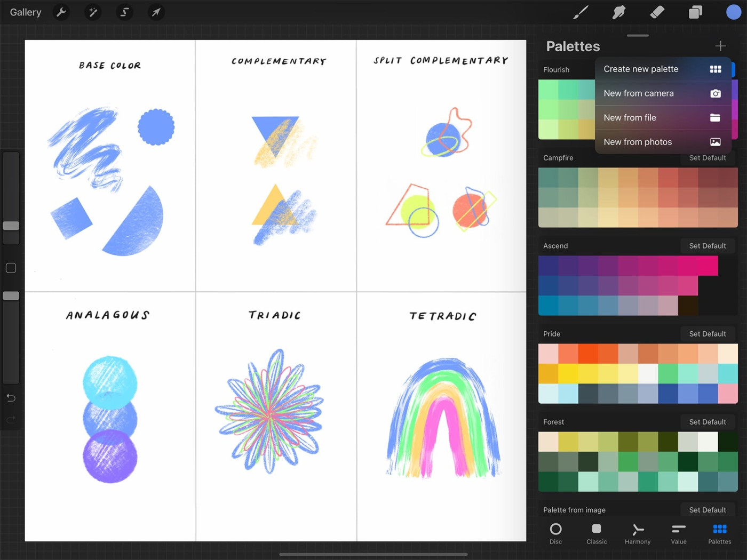Viewport: 747px width, 560px height.
Task: Open the Adjustments magic wand menu
Action: [93, 12]
